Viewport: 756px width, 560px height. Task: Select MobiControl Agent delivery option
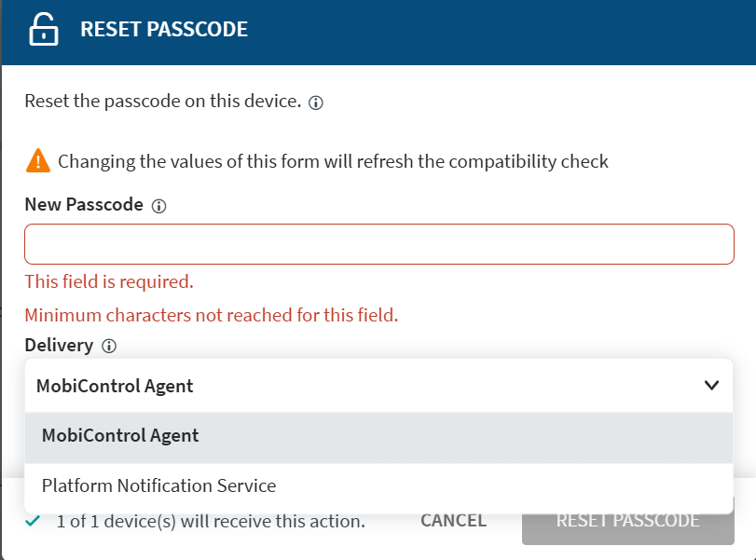click(x=120, y=436)
